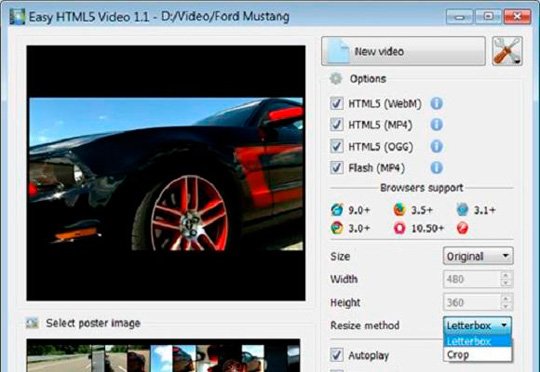Viewport: 540px width, 372px height.
Task: Click the info icon next to HTML5 (OGG)
Action: tap(436, 146)
